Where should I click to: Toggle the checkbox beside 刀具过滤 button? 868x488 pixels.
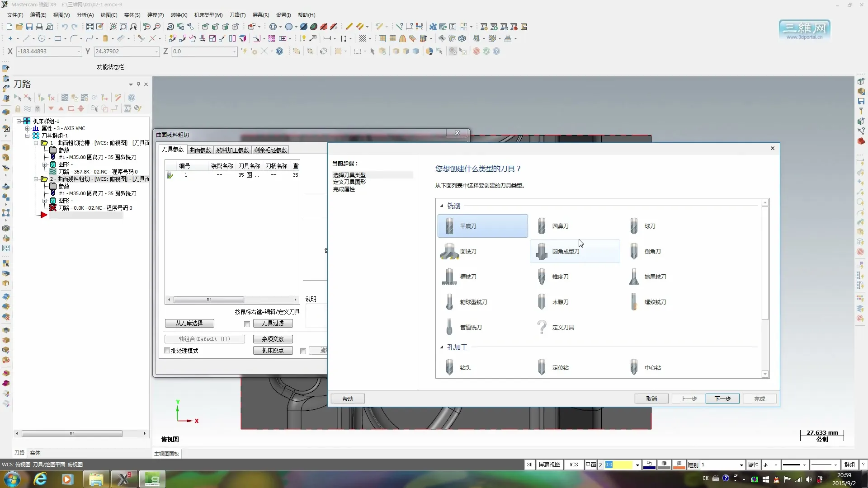click(x=247, y=324)
